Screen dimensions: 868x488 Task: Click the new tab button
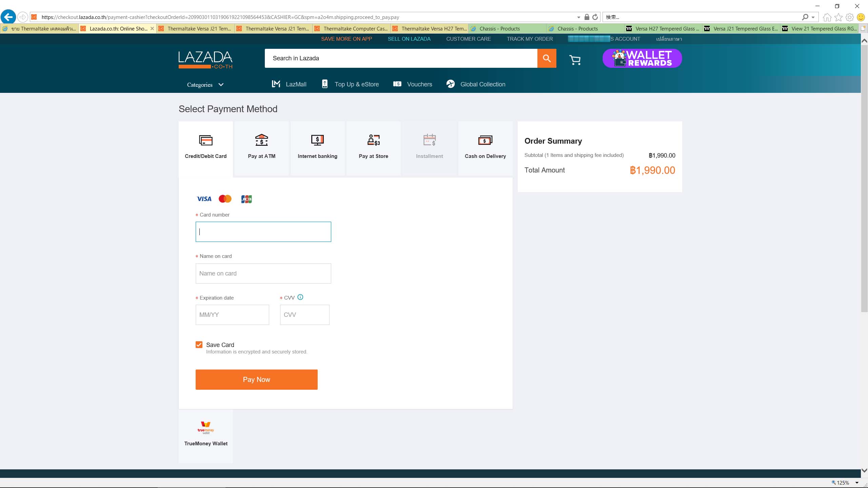[864, 28]
